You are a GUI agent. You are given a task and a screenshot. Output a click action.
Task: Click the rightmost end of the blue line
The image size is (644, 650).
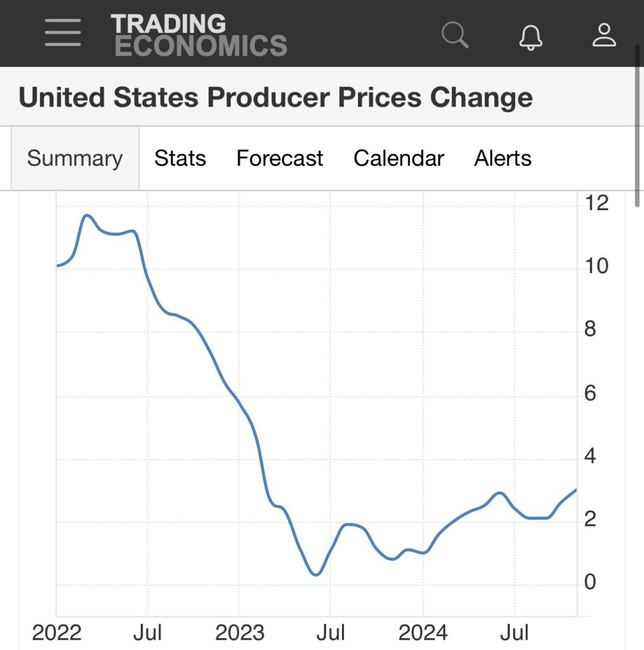point(576,489)
